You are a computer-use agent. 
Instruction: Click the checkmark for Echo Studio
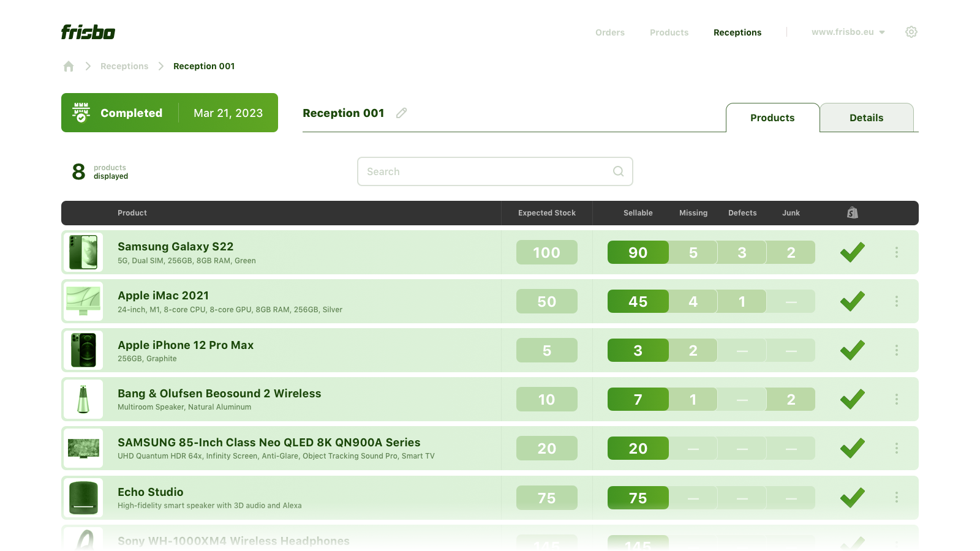pos(853,497)
